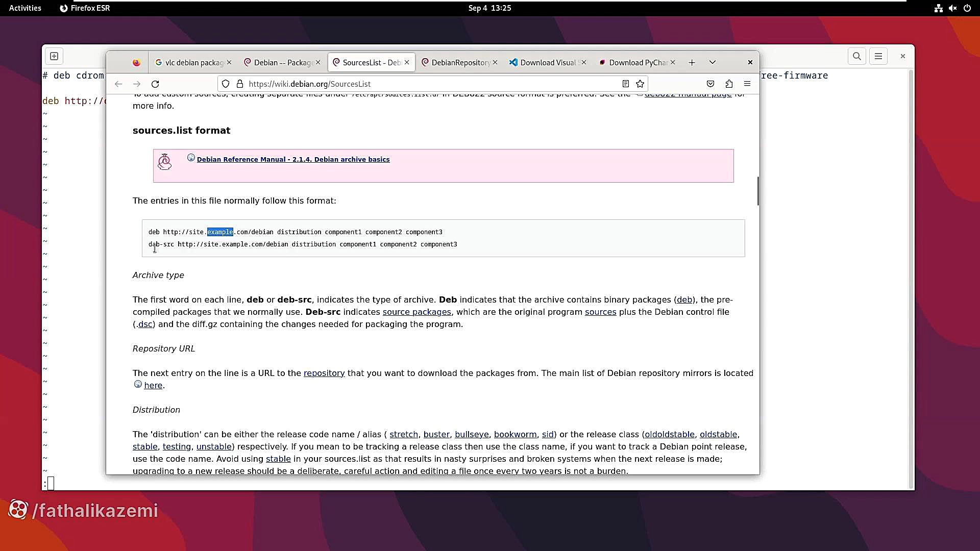Open the 'bookworm' release link
The width and height of the screenshot is (980, 551).
[x=515, y=435]
